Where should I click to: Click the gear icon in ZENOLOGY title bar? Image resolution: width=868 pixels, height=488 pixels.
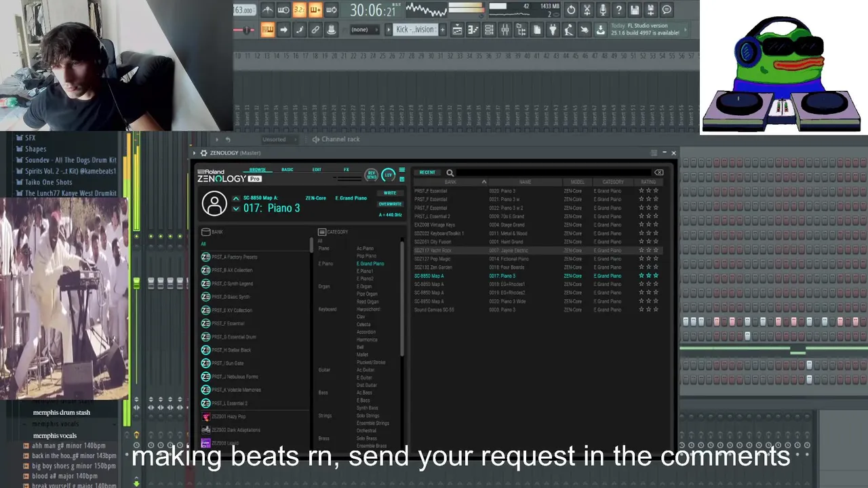(x=203, y=153)
